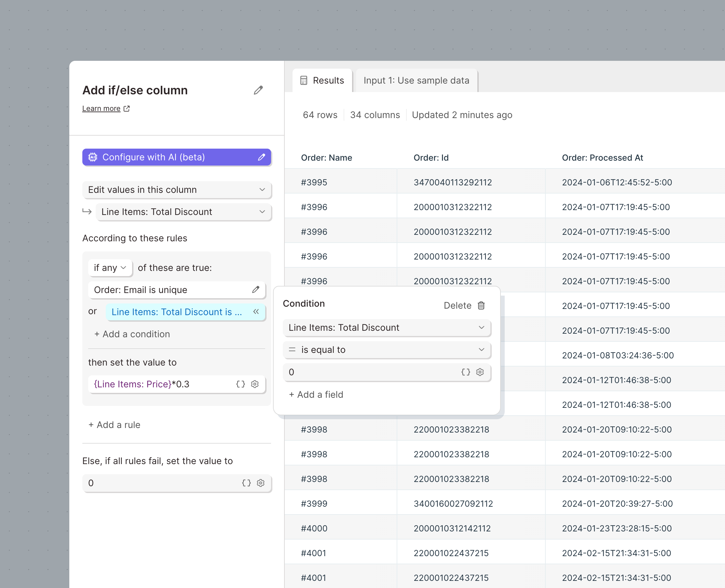Click the Learn more link

tap(101, 109)
